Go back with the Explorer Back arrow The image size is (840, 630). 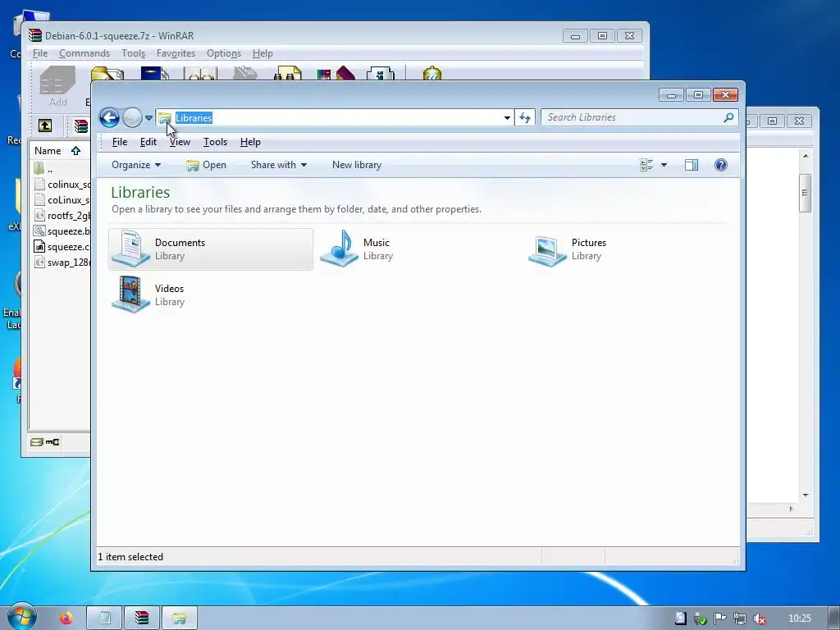109,117
